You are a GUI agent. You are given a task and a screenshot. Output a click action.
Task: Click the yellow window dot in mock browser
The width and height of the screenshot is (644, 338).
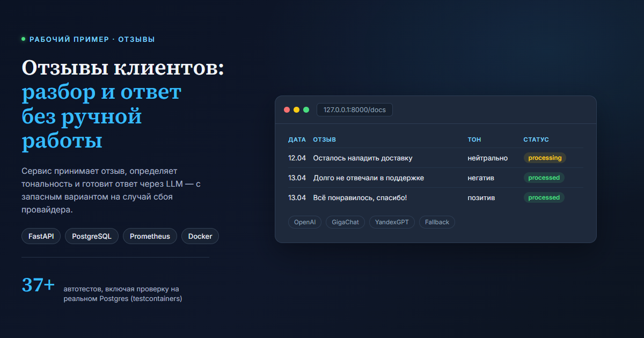click(296, 110)
